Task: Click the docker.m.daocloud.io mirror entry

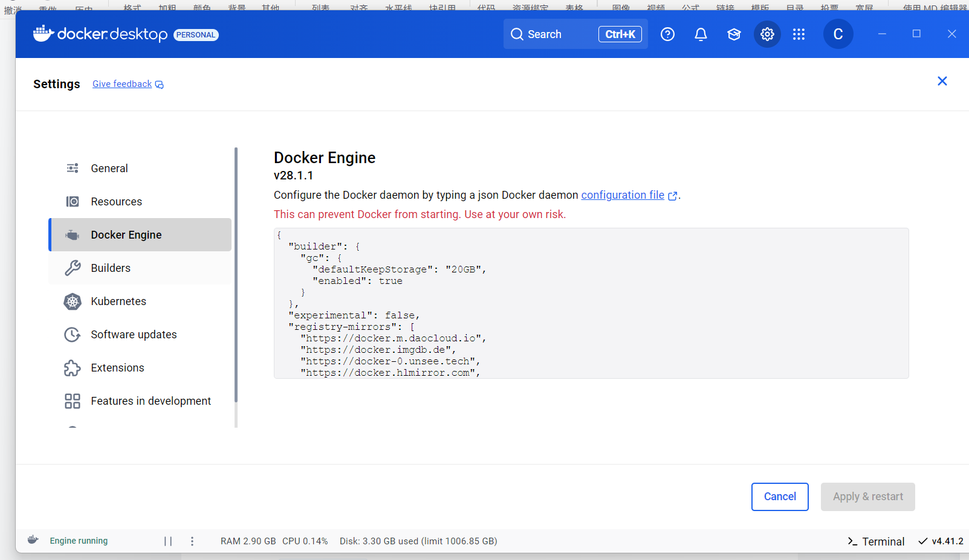Action: coord(394,338)
